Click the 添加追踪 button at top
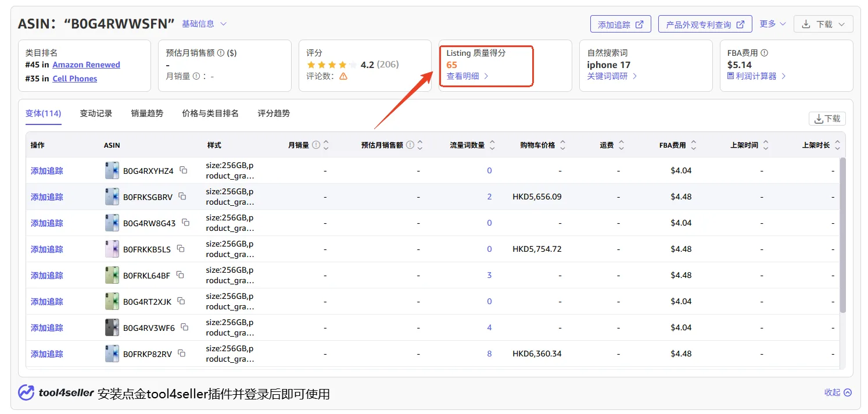868x414 pixels. coord(620,24)
